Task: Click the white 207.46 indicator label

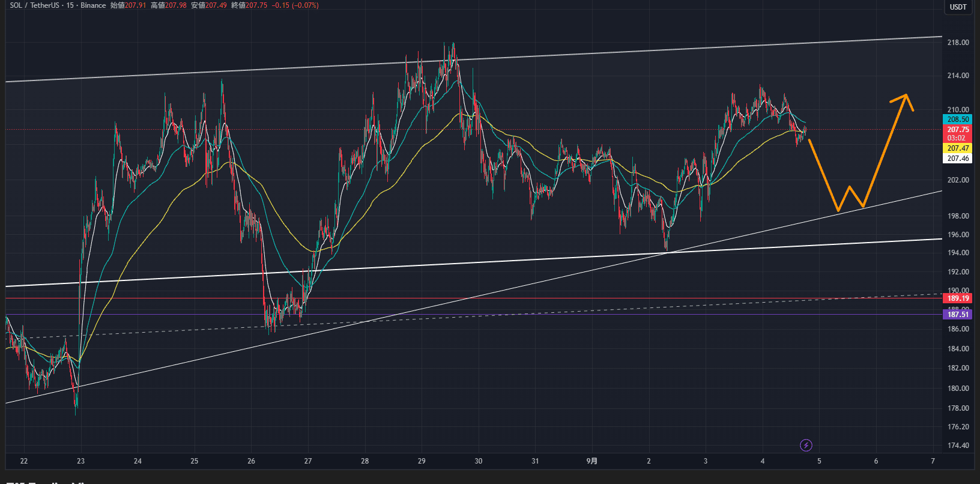Action: pyautogui.click(x=958, y=159)
